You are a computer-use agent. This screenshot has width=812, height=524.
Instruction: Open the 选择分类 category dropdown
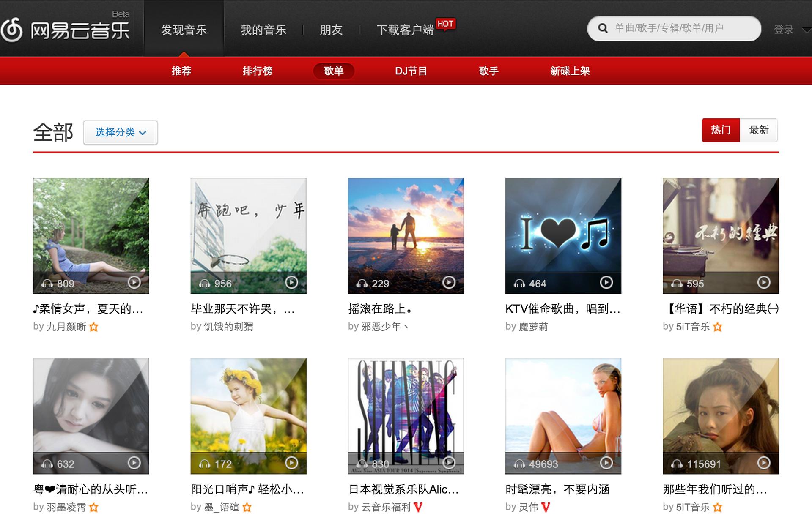[x=121, y=132]
